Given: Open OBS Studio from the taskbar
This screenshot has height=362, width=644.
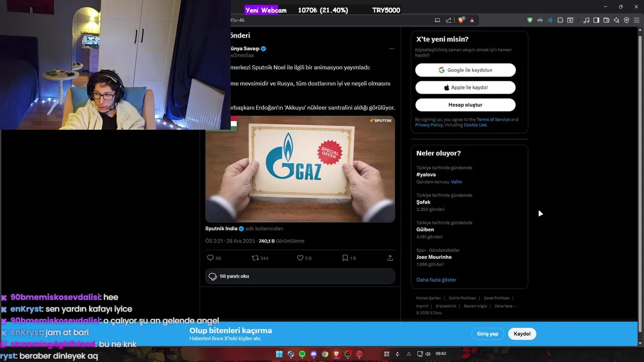Looking at the screenshot, I should pyautogui.click(x=348, y=354).
